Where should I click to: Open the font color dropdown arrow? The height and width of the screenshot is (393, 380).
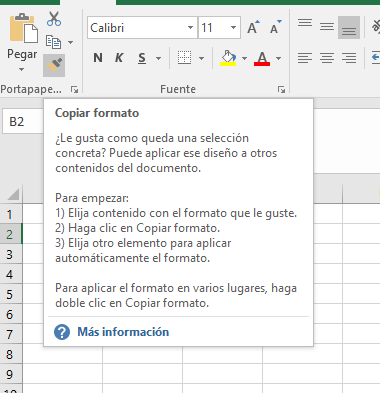tap(278, 58)
